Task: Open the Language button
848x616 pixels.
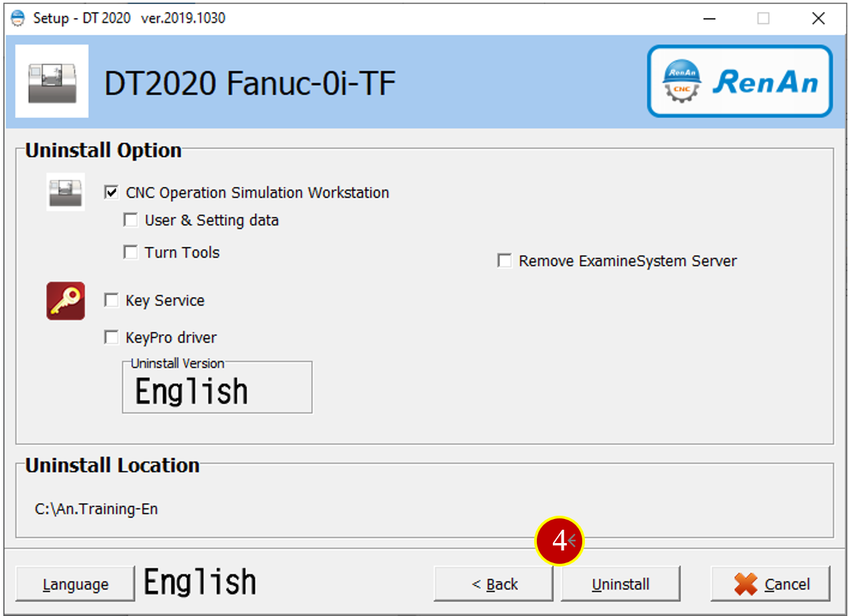Action: pos(75,584)
